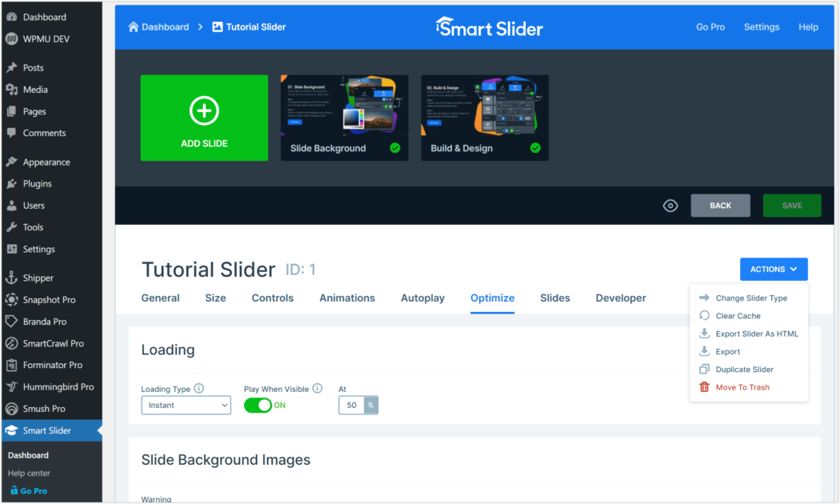This screenshot has width=840, height=504.
Task: Open Go Pro in the top bar
Action: (x=710, y=26)
